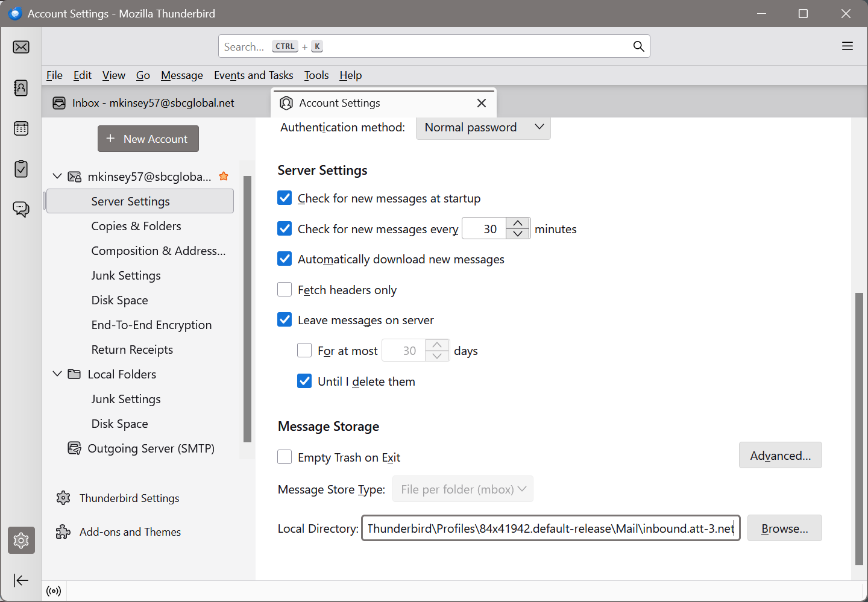Collapse the mkinsey57@sbcglobal account tree
The image size is (868, 602).
57,177
